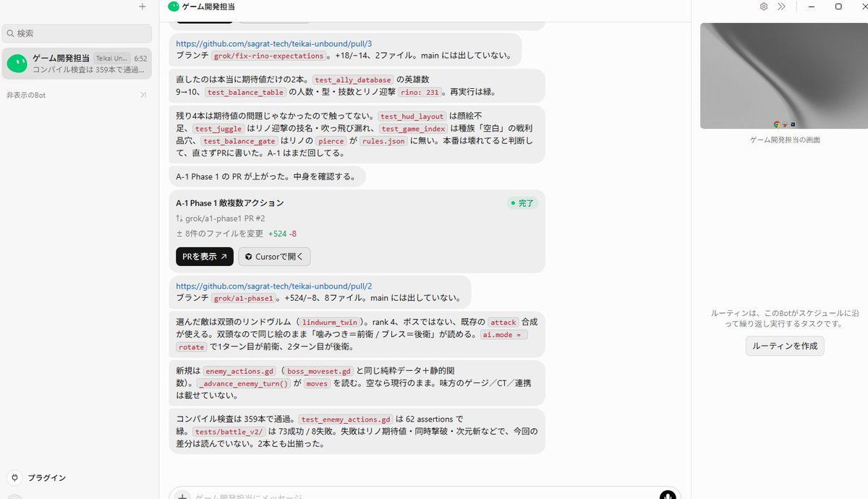Image resolution: width=868 pixels, height=499 pixels.
Task: Click the 6:52 timestamp in chat list
Action: click(140, 59)
